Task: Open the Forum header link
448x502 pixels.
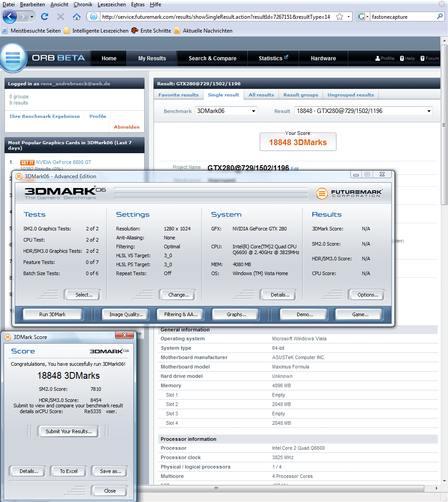Action: coord(429,58)
